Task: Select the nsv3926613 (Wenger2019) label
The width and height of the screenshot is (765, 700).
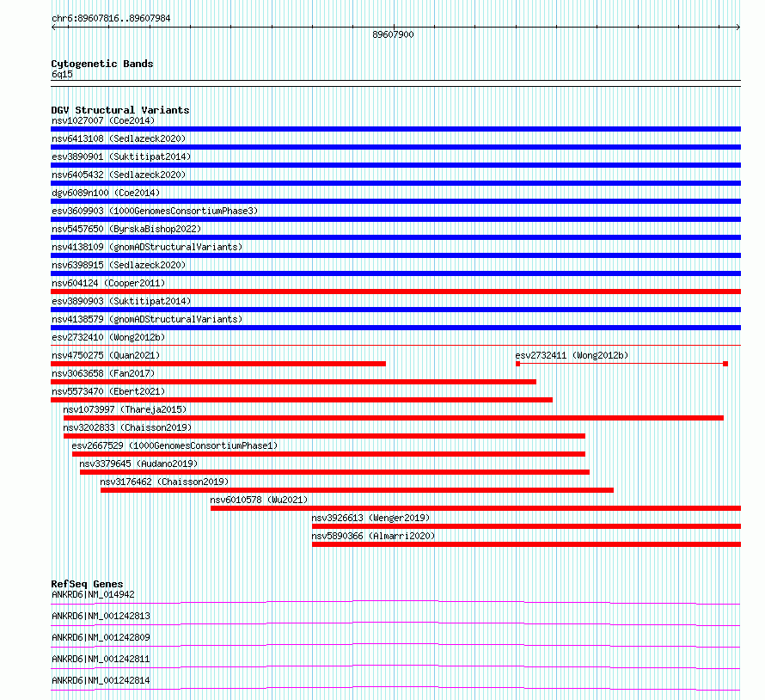Action: 370,518
